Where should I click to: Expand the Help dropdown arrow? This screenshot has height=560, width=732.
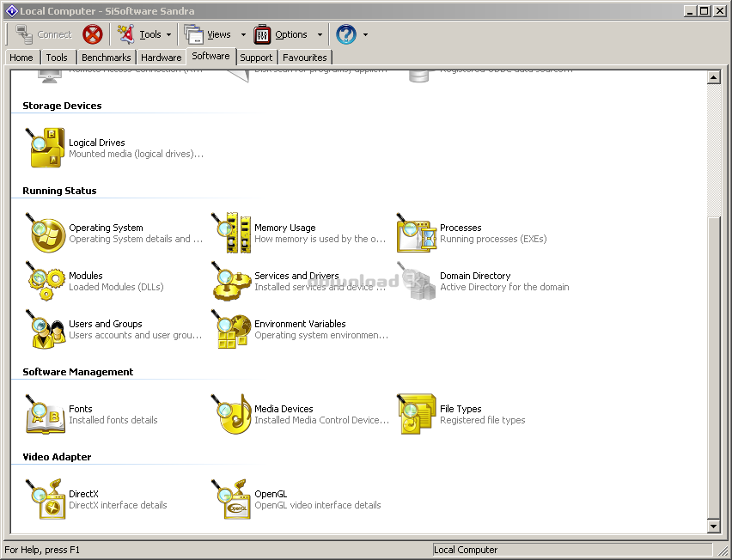(x=365, y=34)
